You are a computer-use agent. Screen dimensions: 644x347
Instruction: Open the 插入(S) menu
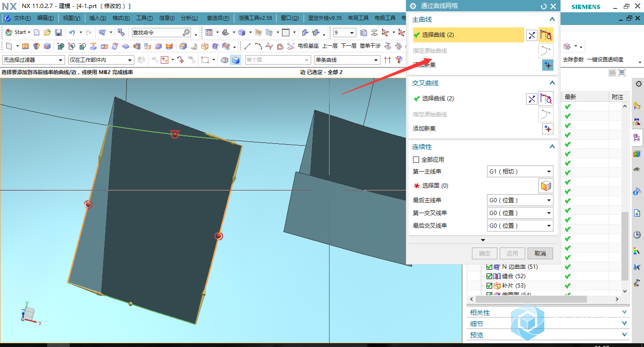[x=98, y=18]
